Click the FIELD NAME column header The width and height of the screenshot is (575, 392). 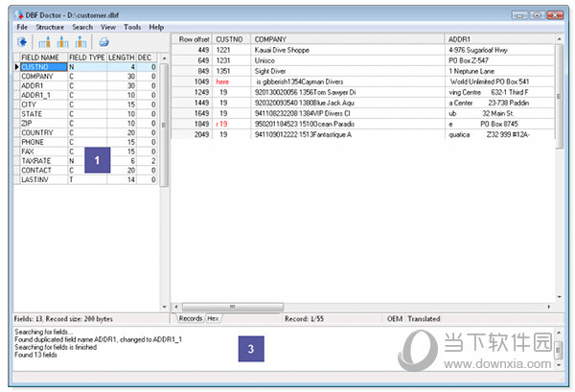[x=44, y=58]
